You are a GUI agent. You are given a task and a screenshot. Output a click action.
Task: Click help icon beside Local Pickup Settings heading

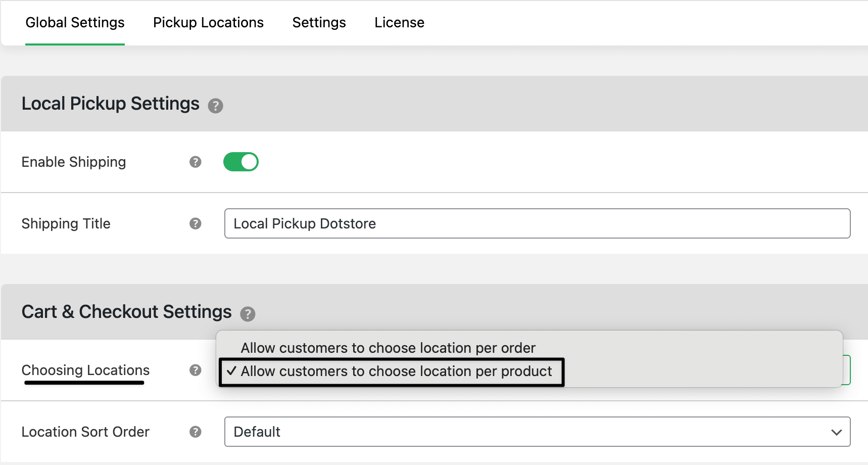tap(216, 106)
